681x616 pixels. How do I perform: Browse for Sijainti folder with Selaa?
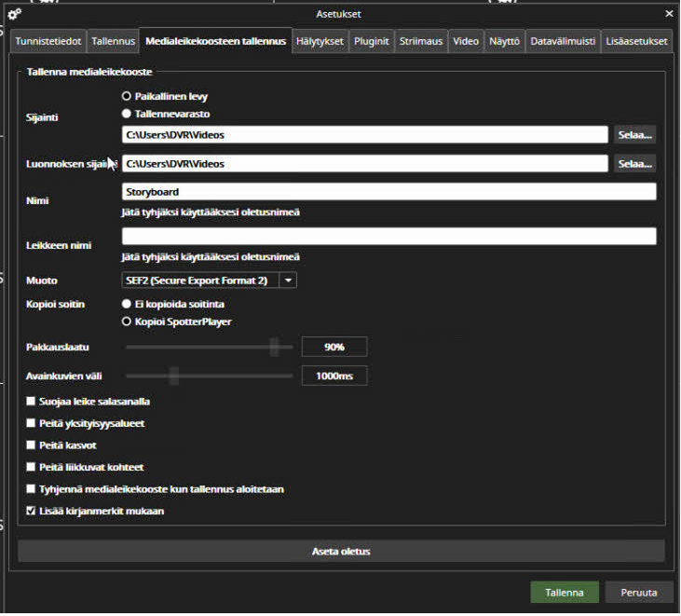[635, 135]
